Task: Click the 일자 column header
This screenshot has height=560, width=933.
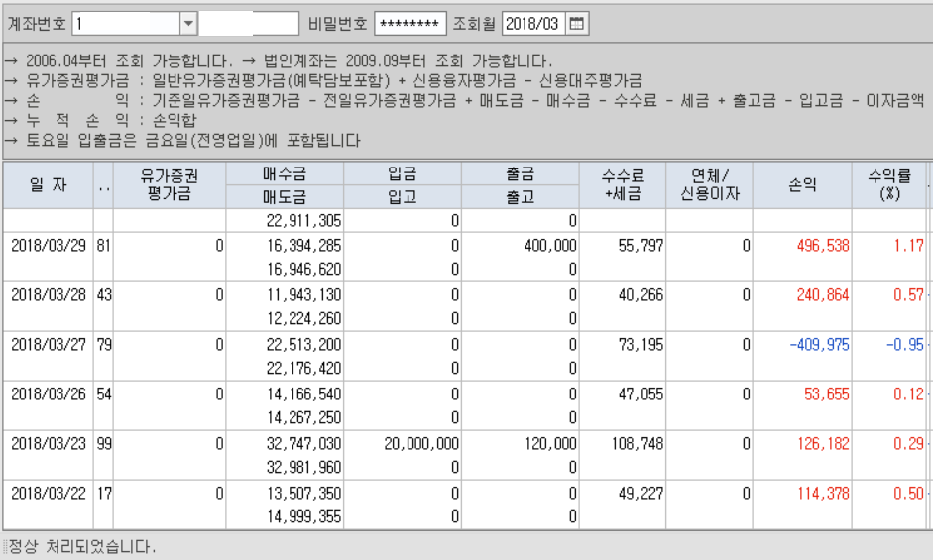Action: click(49, 185)
